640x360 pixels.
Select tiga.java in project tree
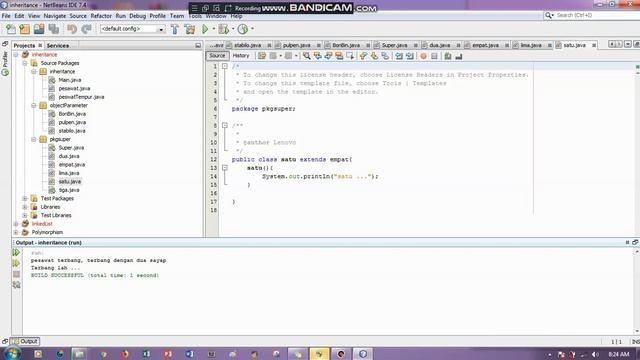click(69, 190)
